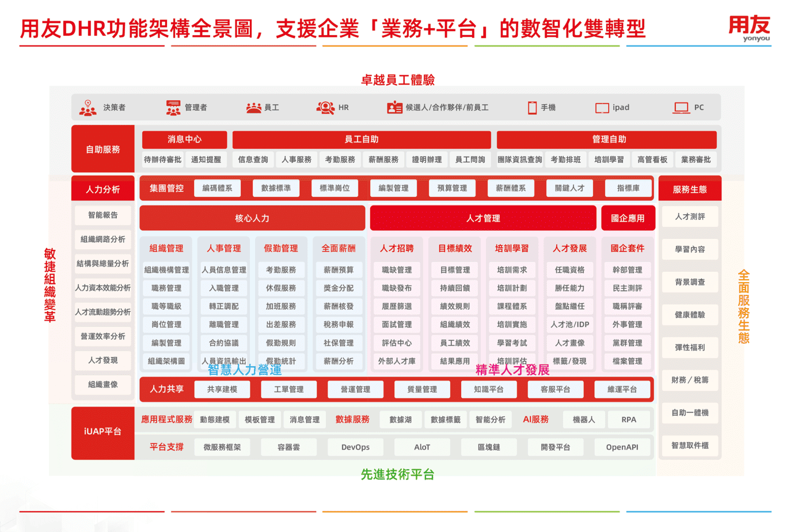Screen dimensions: 798x532
Task: Click the 知識平台 box
Action: point(489,390)
